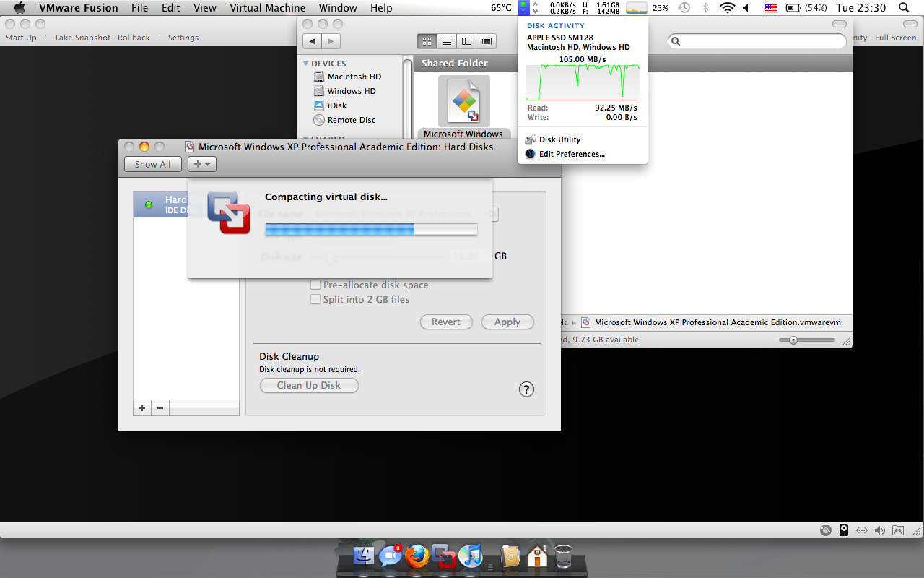Image resolution: width=924 pixels, height=578 pixels.
Task: Click the Finder forward arrow button
Action: point(331,41)
